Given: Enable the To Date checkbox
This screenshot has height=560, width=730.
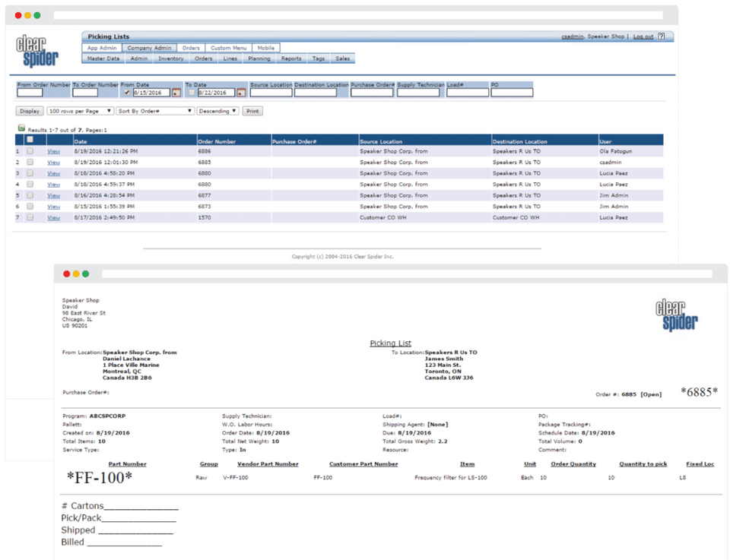Looking at the screenshot, I should tap(191, 92).
